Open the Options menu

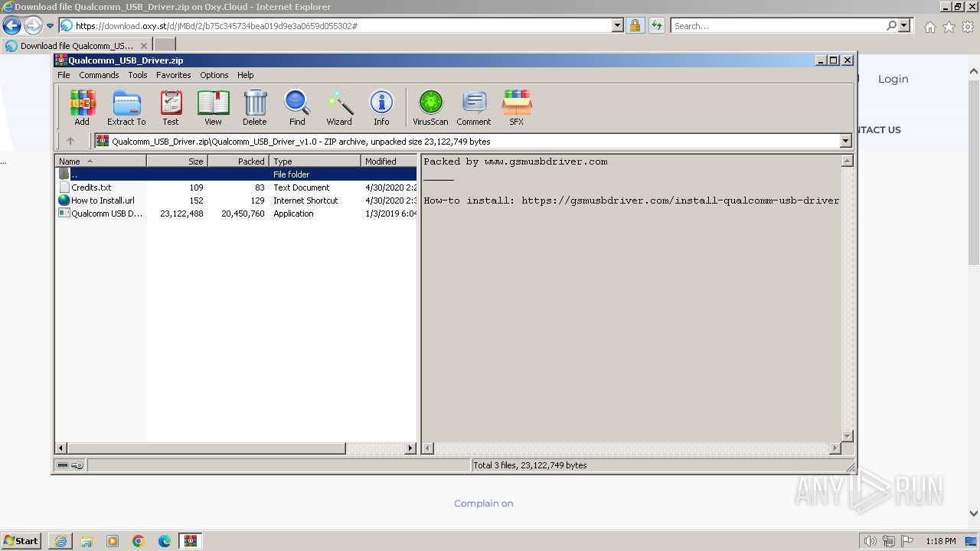click(x=214, y=75)
